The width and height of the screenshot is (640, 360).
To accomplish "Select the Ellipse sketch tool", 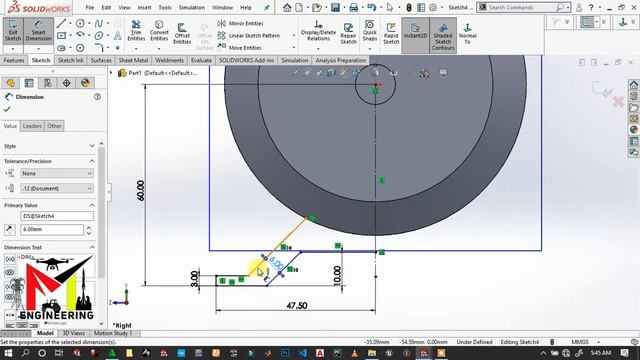I will point(99,36).
